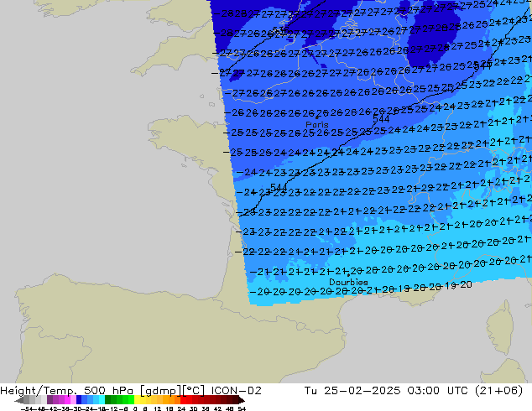Click the black dot marker at Dourbies

(348, 275)
